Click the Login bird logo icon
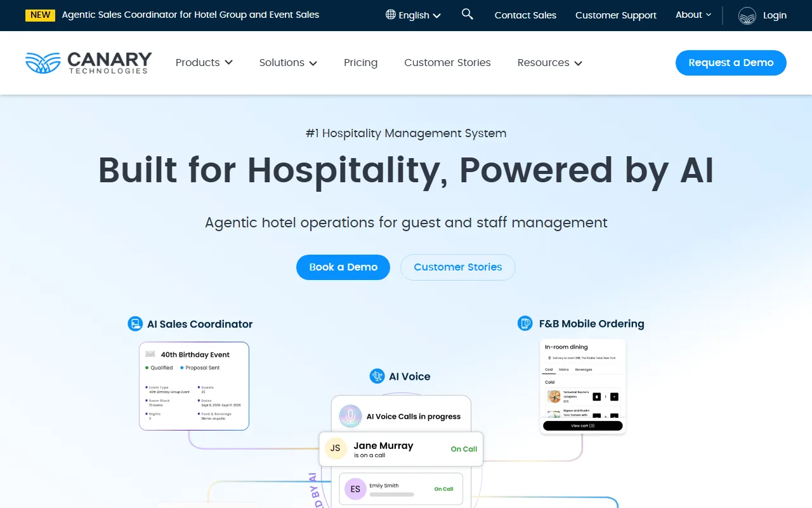The image size is (812, 508). (x=747, y=15)
